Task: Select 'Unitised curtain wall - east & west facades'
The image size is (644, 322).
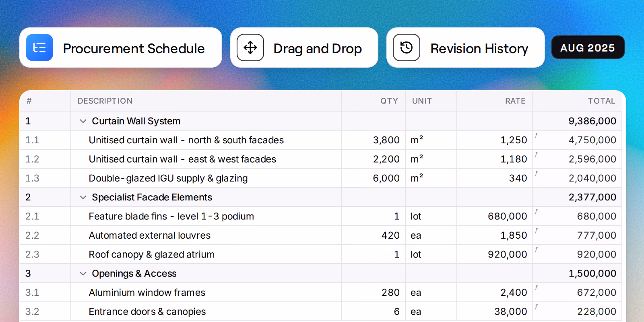Action: click(x=182, y=159)
